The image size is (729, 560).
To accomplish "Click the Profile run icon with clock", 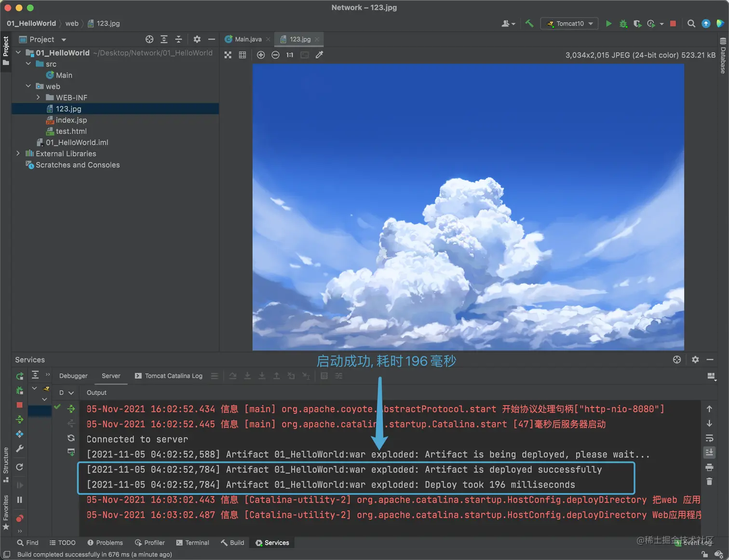I will (651, 23).
